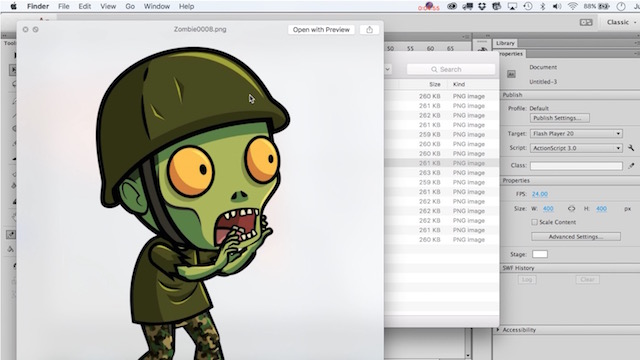Select the 263 KB PNG image row
This screenshot has width=640, height=360.
click(442, 173)
